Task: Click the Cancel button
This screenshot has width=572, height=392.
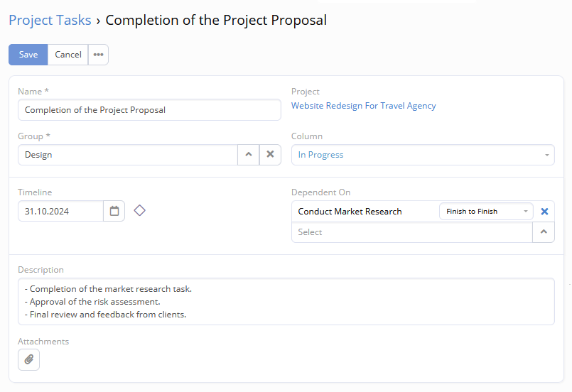Action: coord(68,55)
